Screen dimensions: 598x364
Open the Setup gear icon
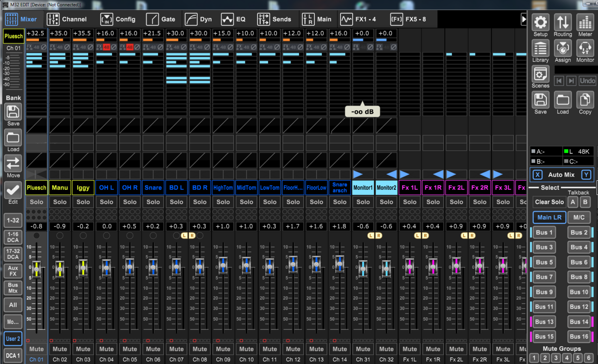(541, 22)
